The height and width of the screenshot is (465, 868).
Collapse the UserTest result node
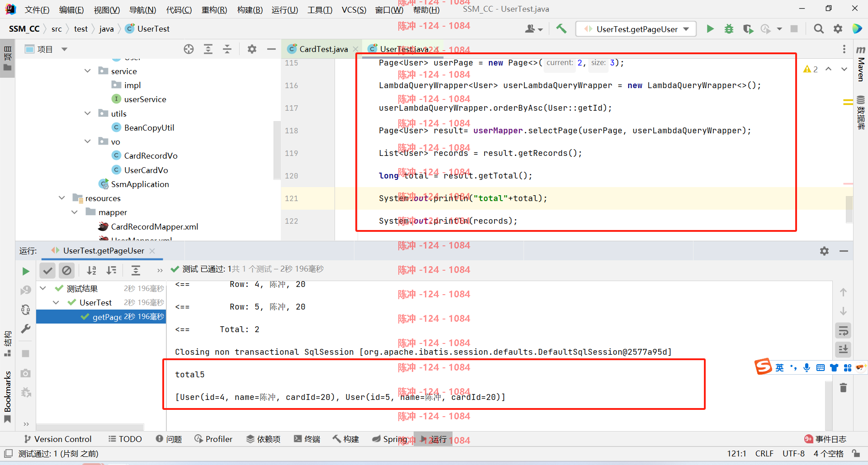pos(56,302)
